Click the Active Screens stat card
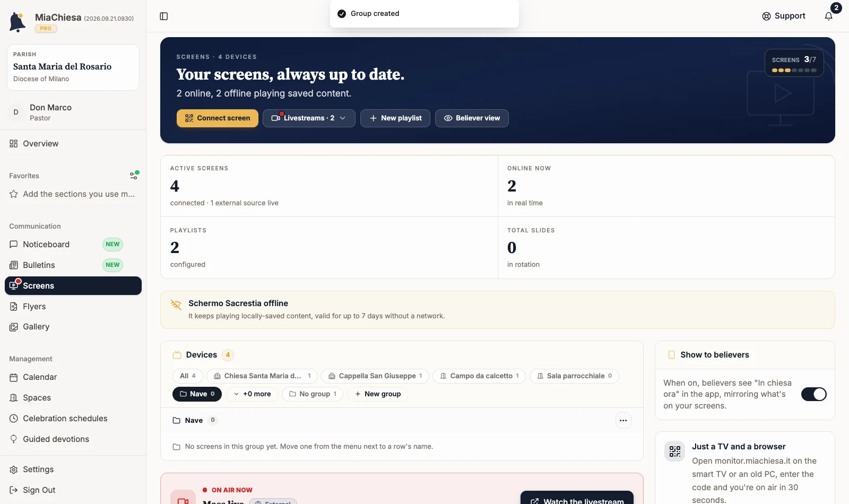Image resolution: width=849 pixels, height=504 pixels. coord(329,186)
